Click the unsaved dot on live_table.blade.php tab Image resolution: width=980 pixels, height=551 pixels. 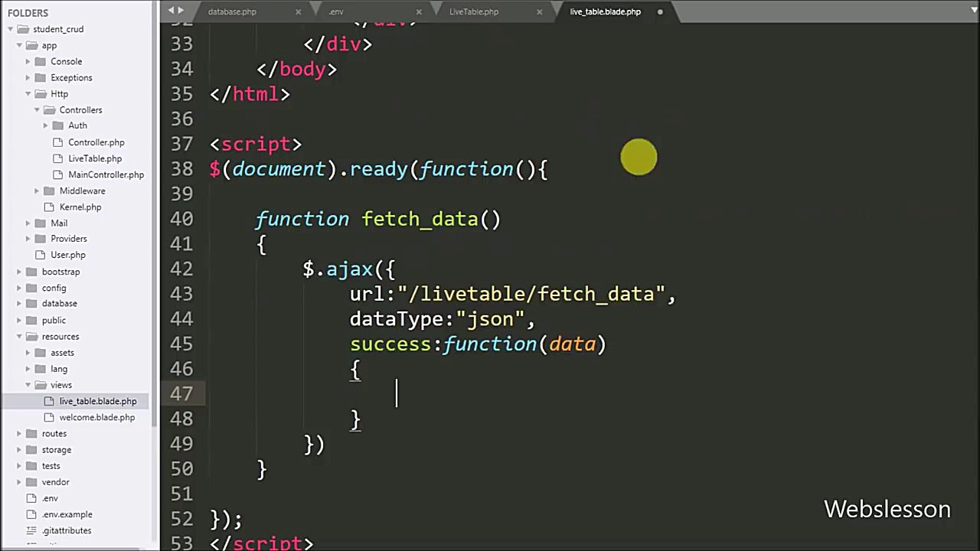click(660, 11)
